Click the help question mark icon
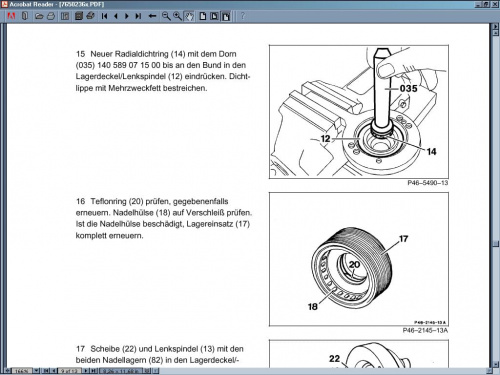500x375 pixels. 243,16
